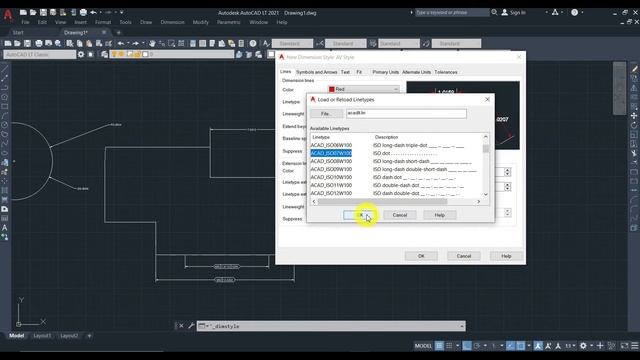
Task: Toggle annotation visibility in status bar
Action: click(x=538, y=346)
